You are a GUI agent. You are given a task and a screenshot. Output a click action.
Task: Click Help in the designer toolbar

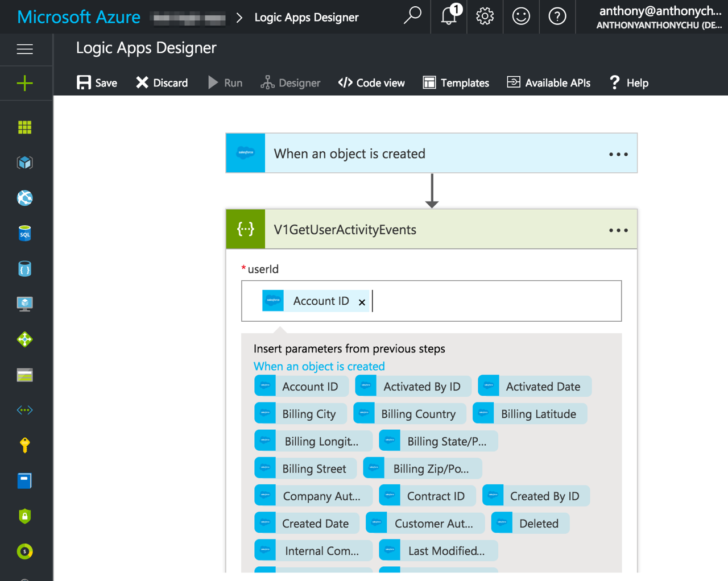coord(629,82)
